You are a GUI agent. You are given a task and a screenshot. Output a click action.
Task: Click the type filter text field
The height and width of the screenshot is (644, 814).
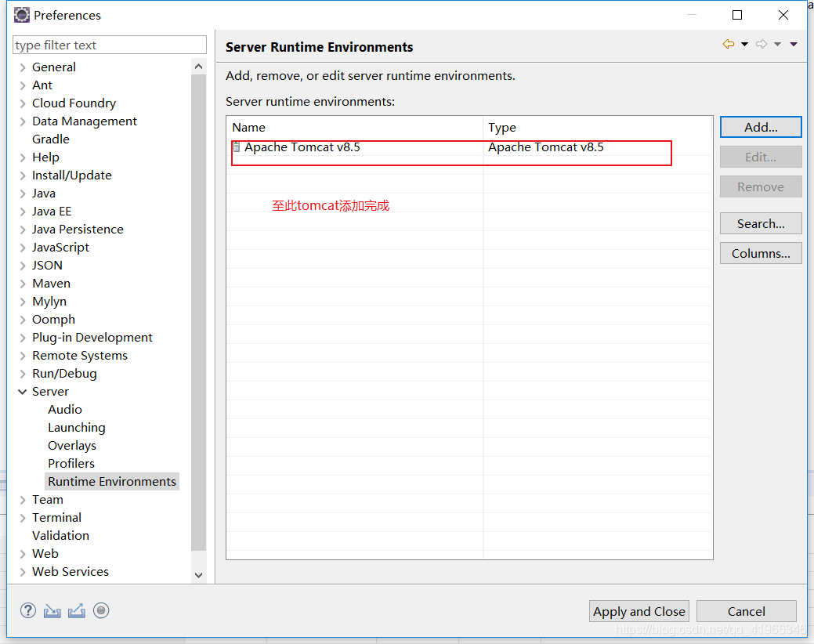click(110, 45)
